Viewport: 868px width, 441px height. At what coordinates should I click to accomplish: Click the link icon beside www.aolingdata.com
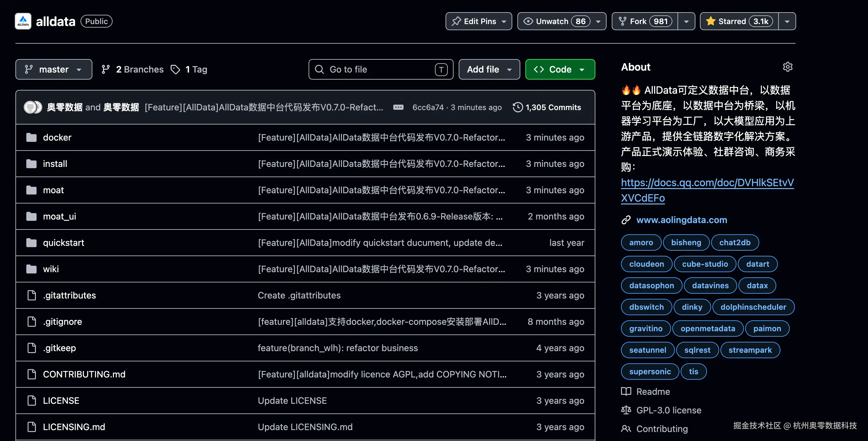click(x=626, y=220)
